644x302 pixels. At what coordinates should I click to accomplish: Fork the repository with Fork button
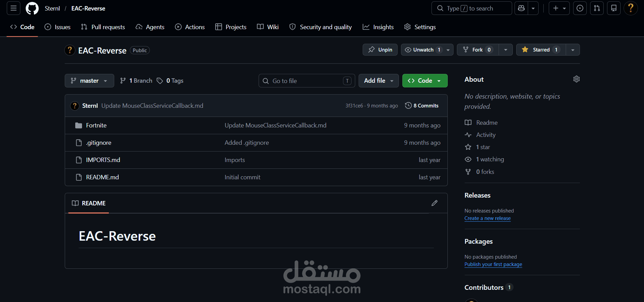pos(478,50)
